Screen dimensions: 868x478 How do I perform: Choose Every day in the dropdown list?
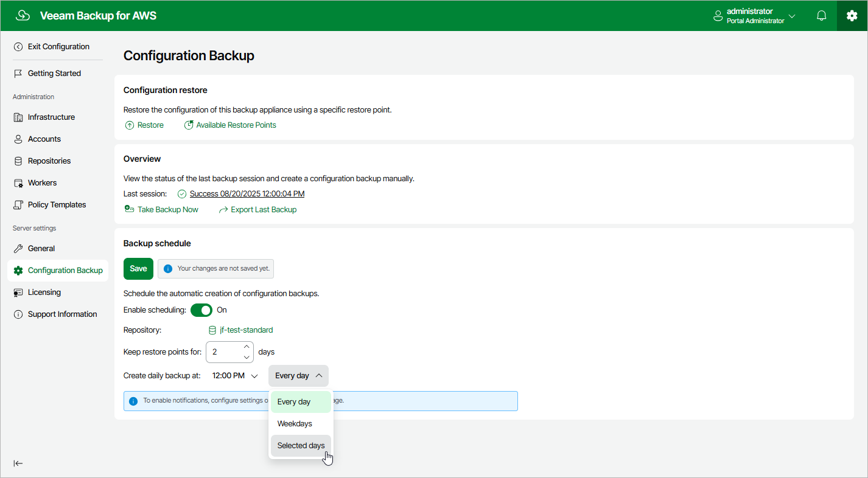(x=301, y=402)
